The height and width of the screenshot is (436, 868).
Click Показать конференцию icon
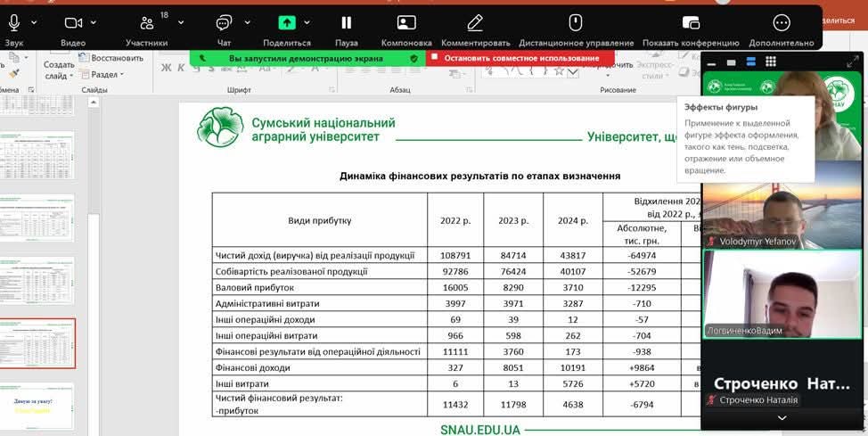coord(691,22)
